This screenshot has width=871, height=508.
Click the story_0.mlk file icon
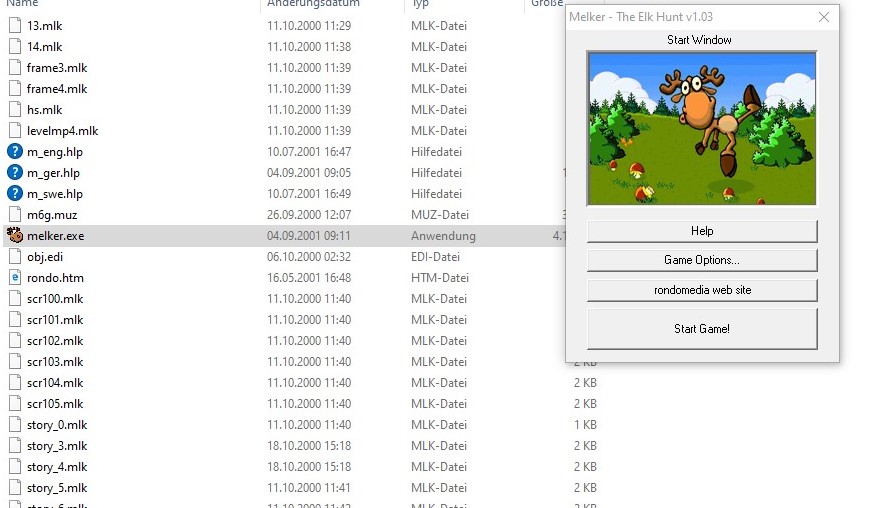pyautogui.click(x=15, y=425)
